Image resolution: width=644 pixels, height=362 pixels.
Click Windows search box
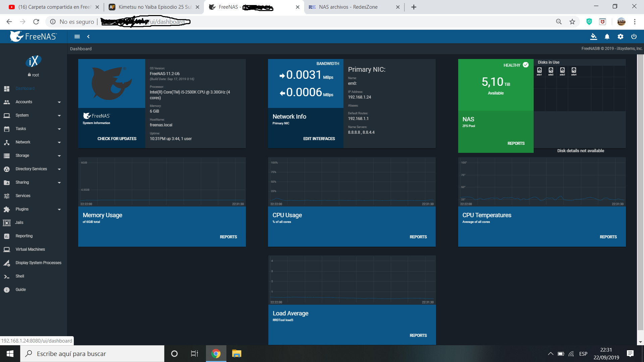(x=92, y=354)
